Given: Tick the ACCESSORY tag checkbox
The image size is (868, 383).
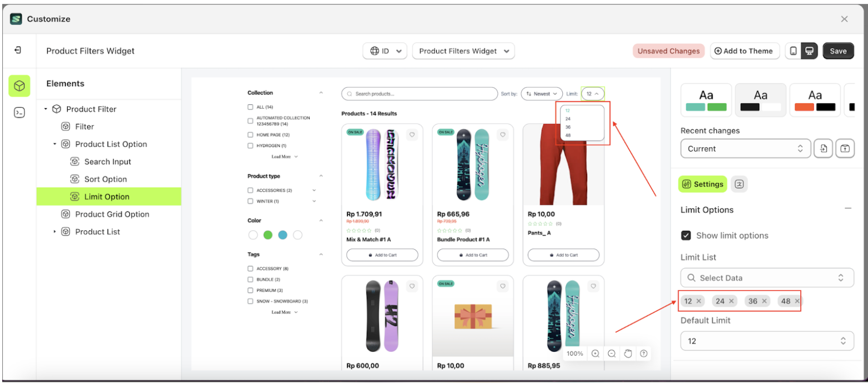Looking at the screenshot, I should click(251, 269).
